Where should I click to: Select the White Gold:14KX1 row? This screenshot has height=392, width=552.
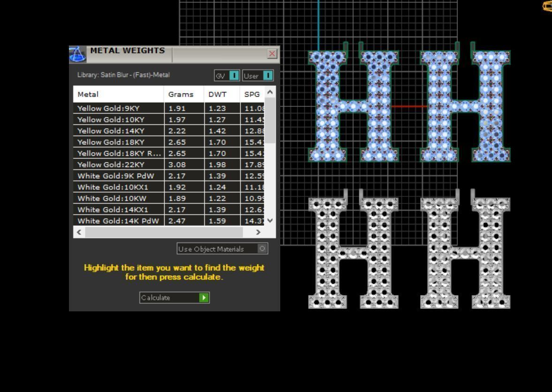pyautogui.click(x=169, y=210)
